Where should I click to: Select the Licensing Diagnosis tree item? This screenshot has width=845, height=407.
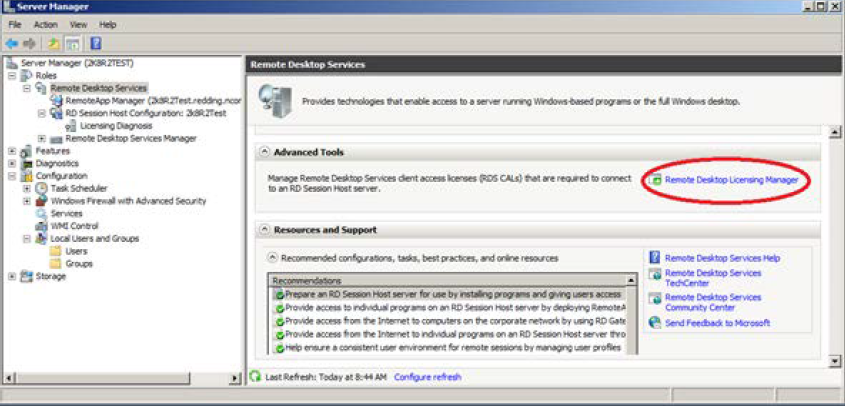(x=116, y=126)
